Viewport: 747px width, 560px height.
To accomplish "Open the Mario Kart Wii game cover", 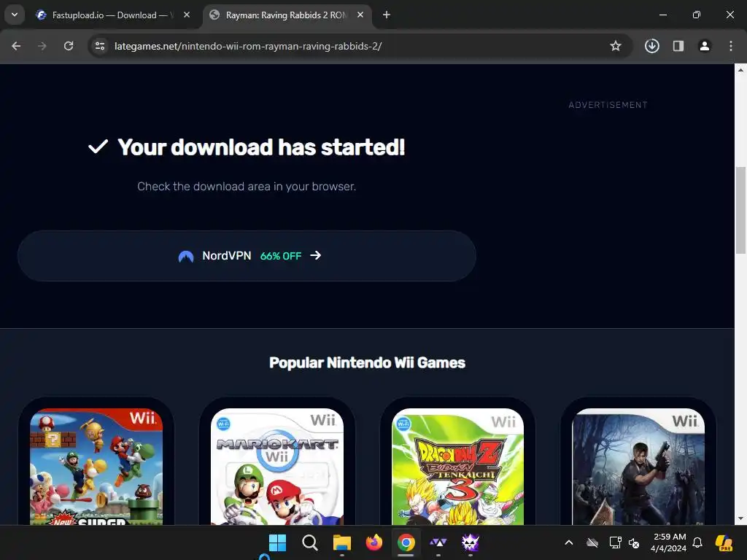I will tap(277, 467).
